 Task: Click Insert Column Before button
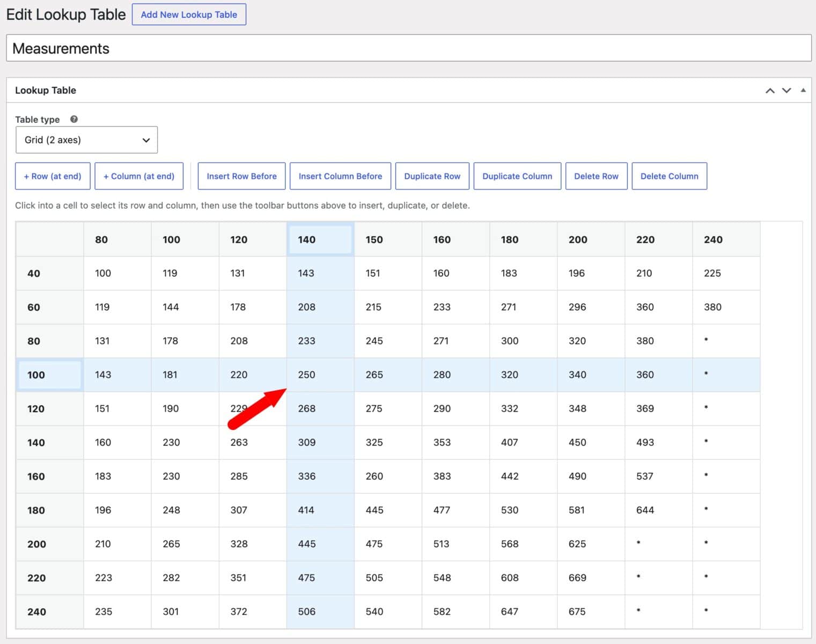click(x=340, y=176)
